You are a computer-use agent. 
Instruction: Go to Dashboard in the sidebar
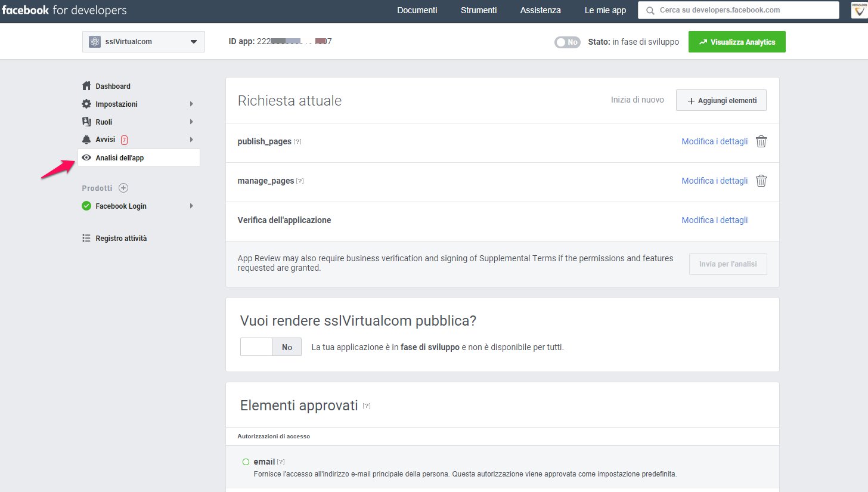point(113,86)
